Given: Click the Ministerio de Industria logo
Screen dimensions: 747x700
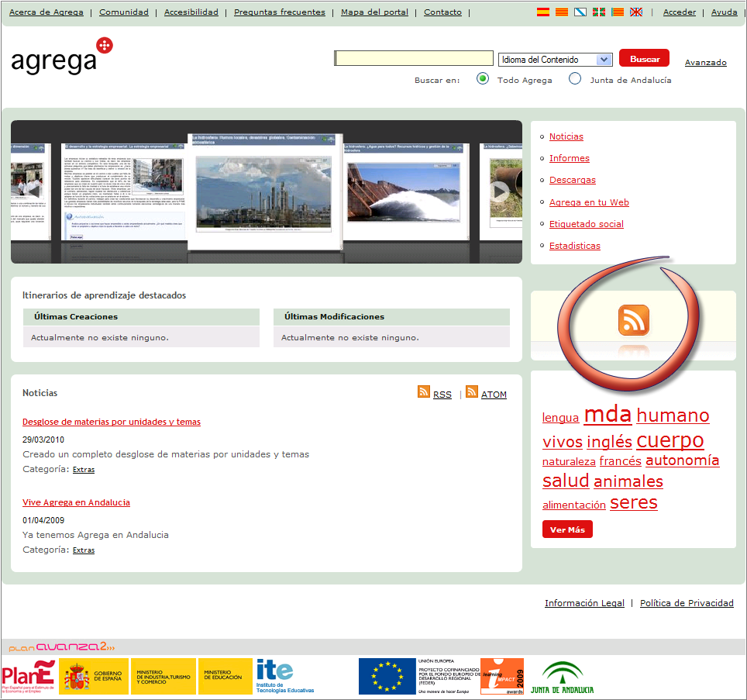Looking at the screenshot, I should 163,676.
